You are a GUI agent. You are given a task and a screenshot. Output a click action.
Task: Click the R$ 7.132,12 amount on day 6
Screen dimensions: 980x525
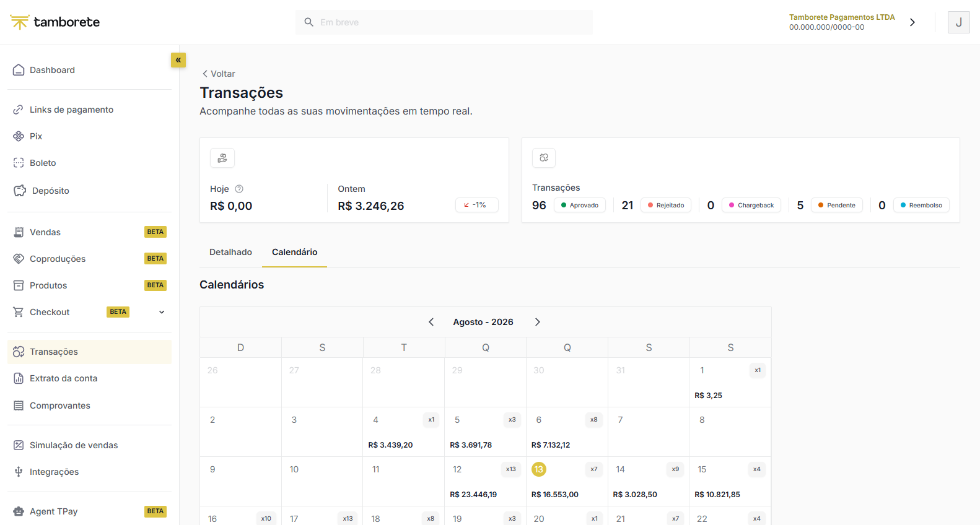coord(551,445)
